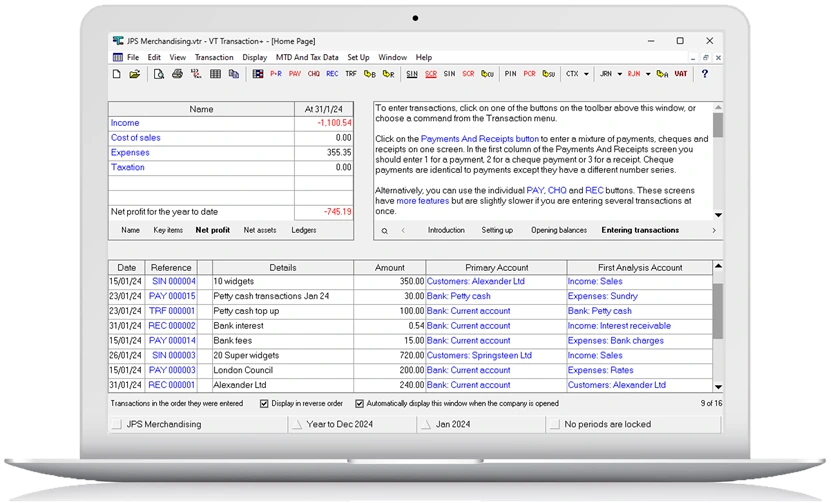
Task: Click the yellow tag B toolbar icon
Action: click(370, 74)
